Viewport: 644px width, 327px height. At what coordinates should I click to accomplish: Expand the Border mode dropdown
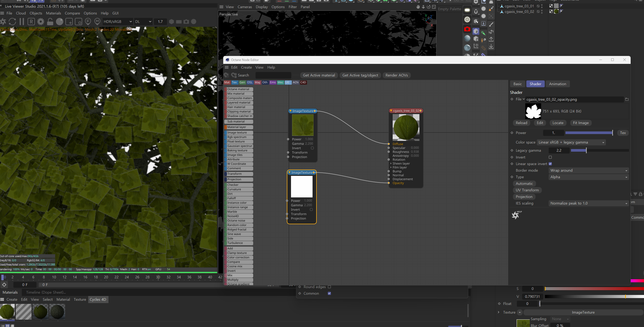click(x=588, y=170)
